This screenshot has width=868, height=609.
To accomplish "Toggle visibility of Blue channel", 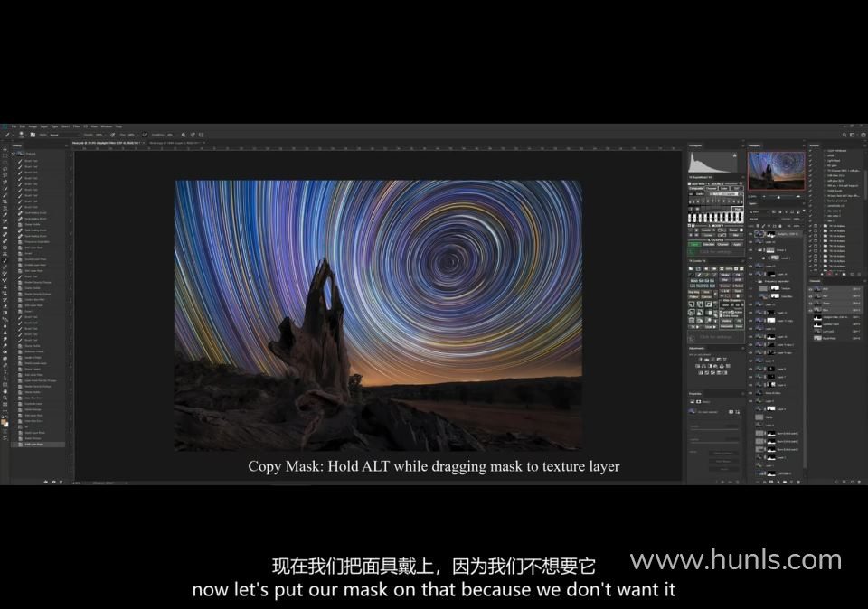I will (811, 310).
